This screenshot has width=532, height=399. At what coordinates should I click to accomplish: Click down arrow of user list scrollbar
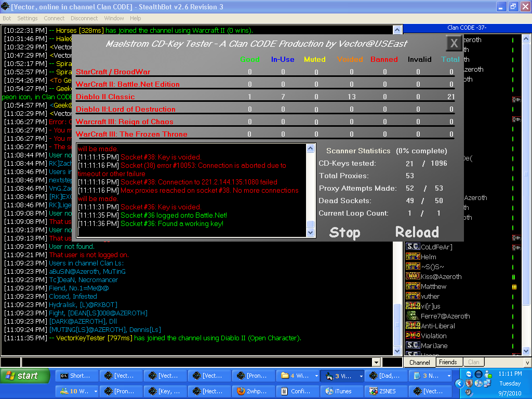526,351
